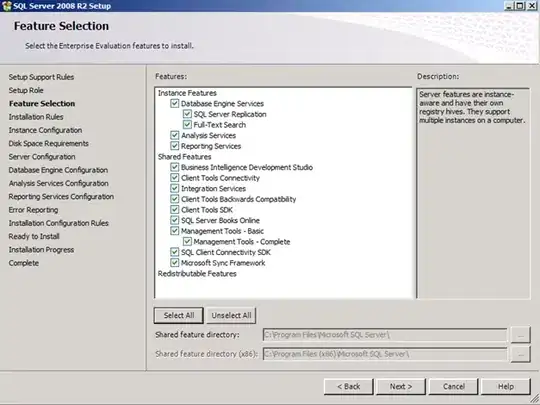Uncheck Database Engine Services
The image size is (540, 405).
[x=175, y=103]
